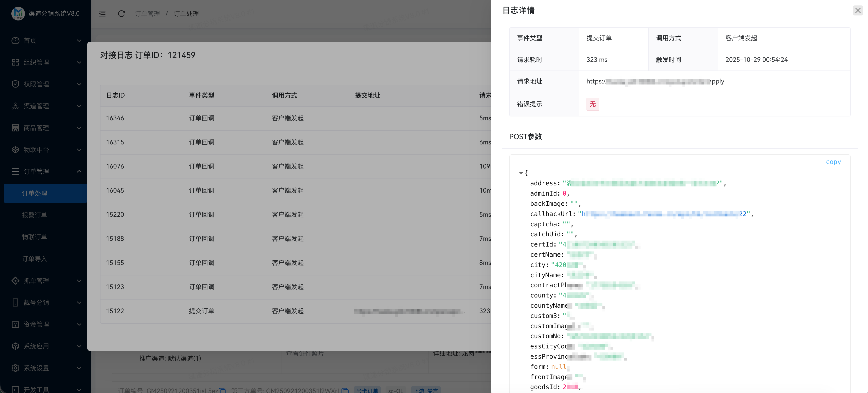Select the 系统应用 sidebar icon

pos(15,346)
